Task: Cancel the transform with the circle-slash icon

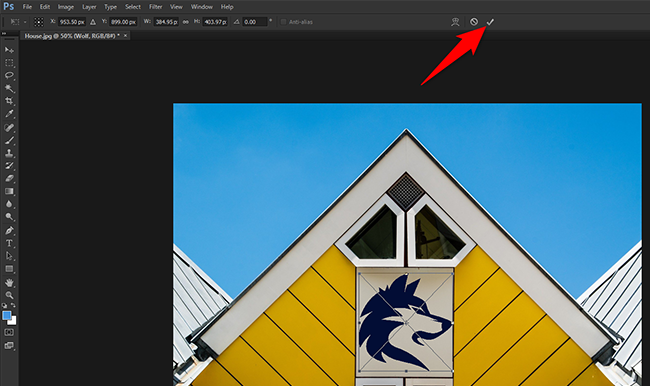Action: pos(474,22)
